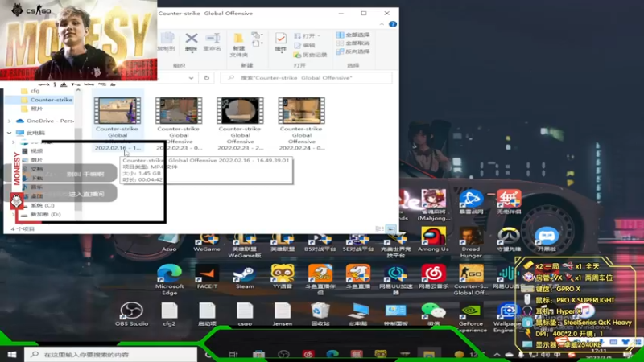
Task: Open the Counter-Strike Global Offensive desktop shortcut
Action: (471, 279)
